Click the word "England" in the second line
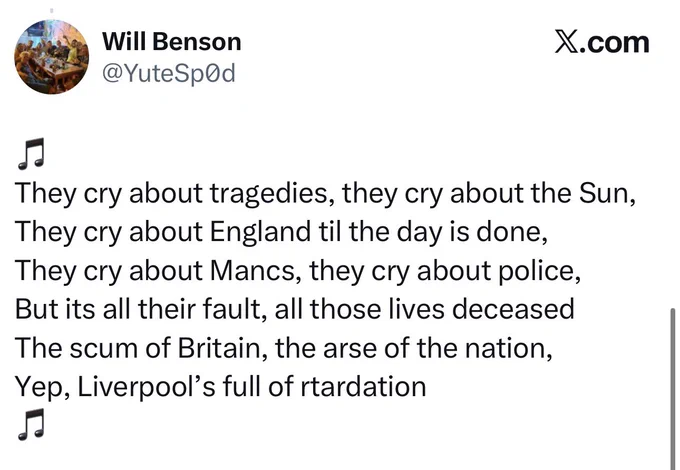680x470 pixels. [261, 232]
